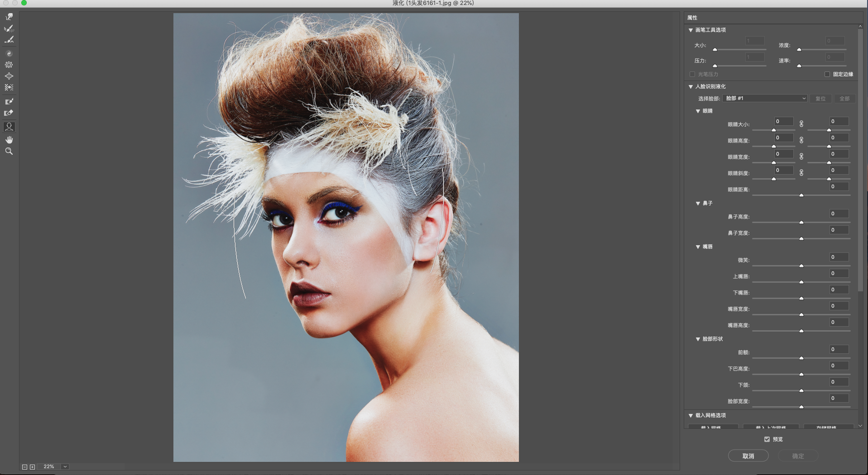Adjust the 鼻子高度 slider
This screenshot has height=475, width=868.
tap(801, 222)
